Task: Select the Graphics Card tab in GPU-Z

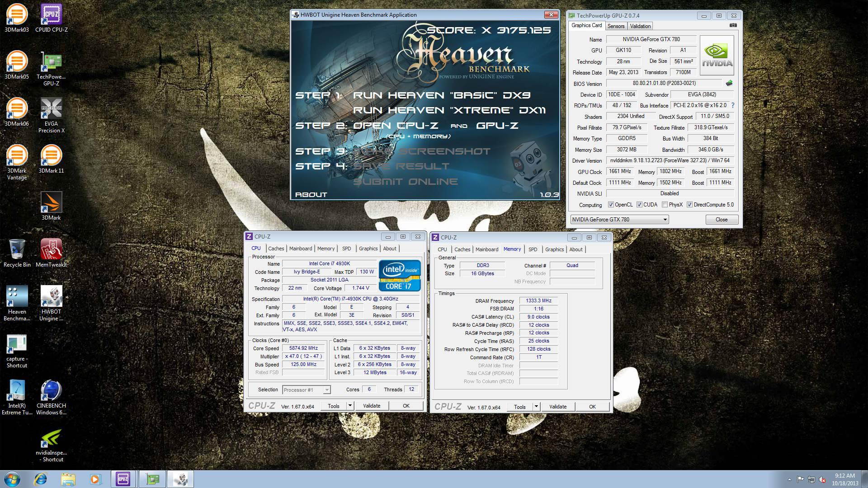Action: click(586, 25)
